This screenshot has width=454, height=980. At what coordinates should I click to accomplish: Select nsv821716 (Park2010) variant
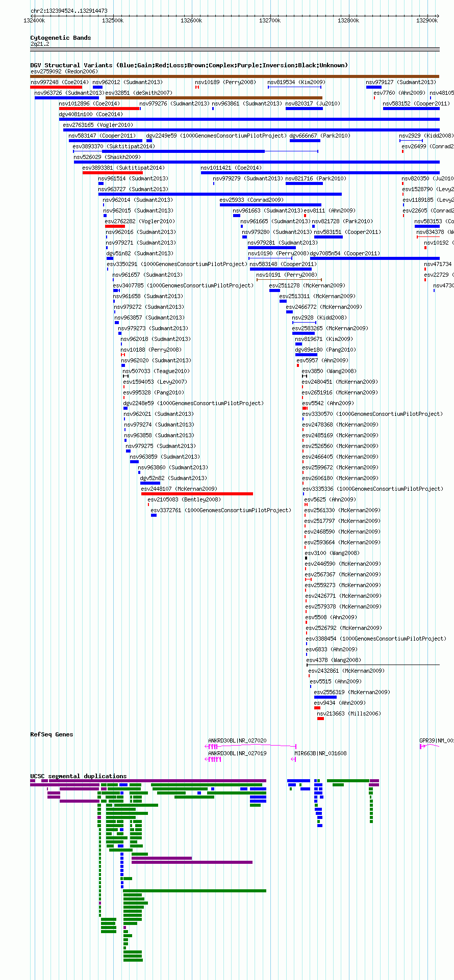click(x=304, y=183)
